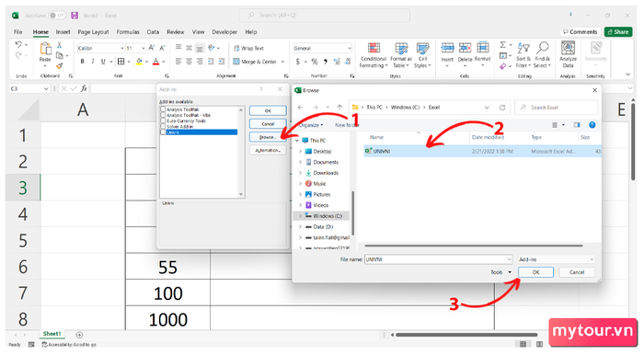Click the AutoSum sigma icon
This screenshot has width=644, height=355.
point(503,45)
